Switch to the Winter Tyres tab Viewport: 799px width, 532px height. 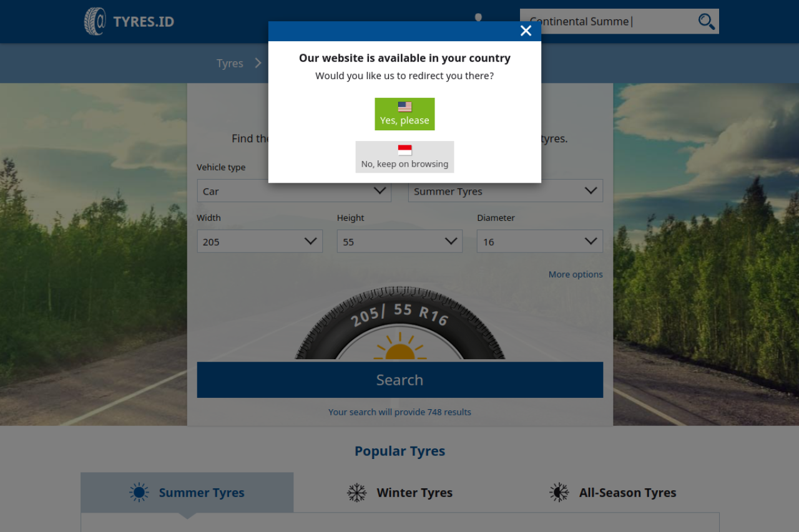pos(414,493)
